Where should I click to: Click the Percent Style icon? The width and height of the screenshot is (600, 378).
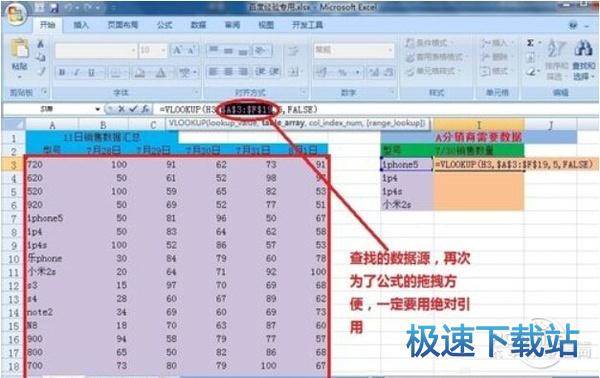pyautogui.click(x=342, y=72)
